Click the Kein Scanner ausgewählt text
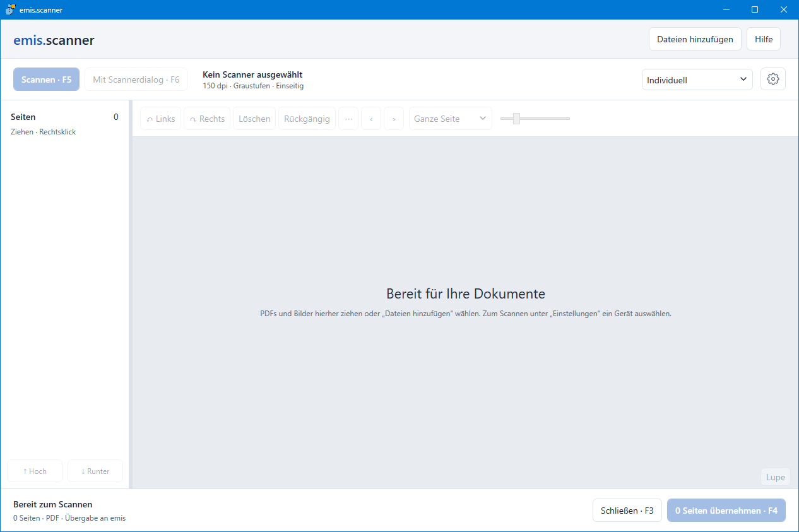The height and width of the screenshot is (532, 799). tap(252, 74)
